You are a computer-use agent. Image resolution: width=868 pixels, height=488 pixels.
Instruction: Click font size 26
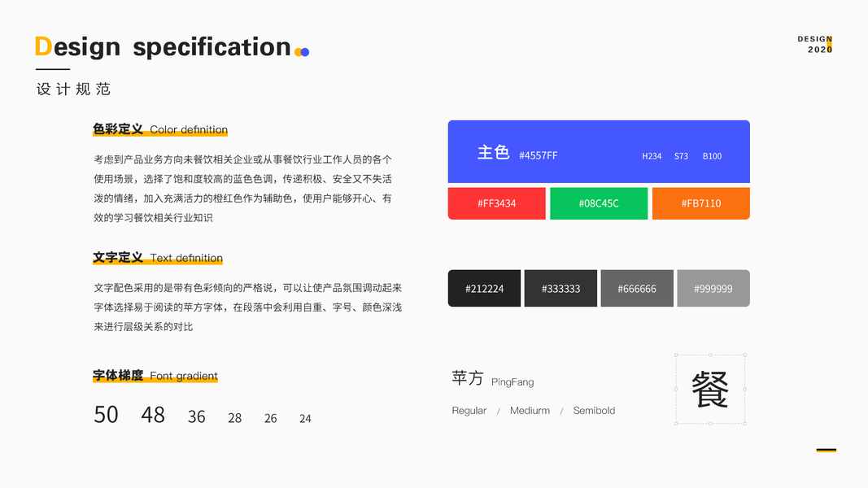pyautogui.click(x=270, y=418)
